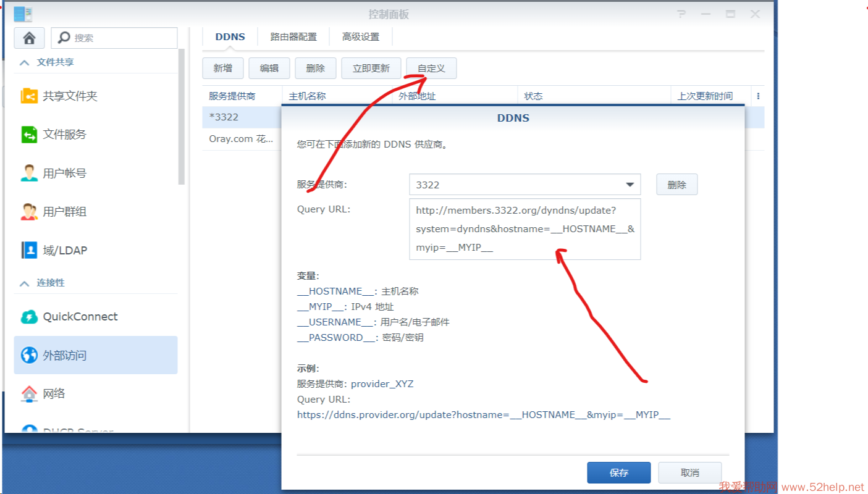868x494 pixels.
Task: Open 文件服务 file services icon
Action: click(x=29, y=135)
